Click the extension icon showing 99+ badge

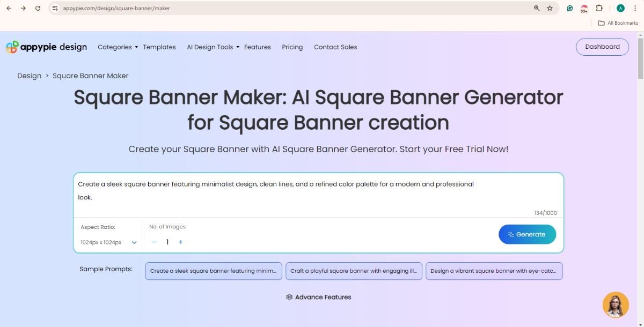pyautogui.click(x=584, y=8)
